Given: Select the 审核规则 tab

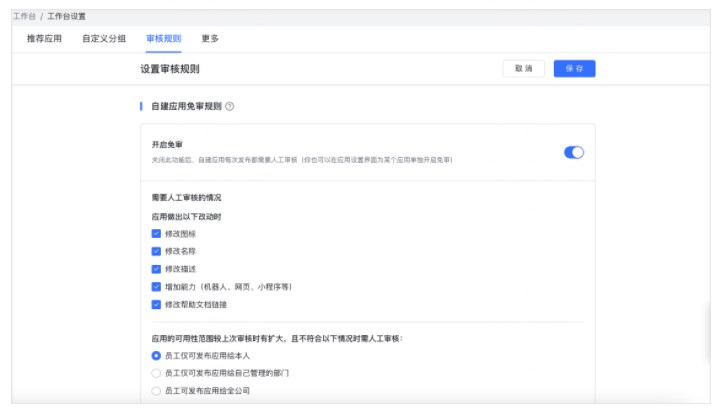Looking at the screenshot, I should coord(163,39).
